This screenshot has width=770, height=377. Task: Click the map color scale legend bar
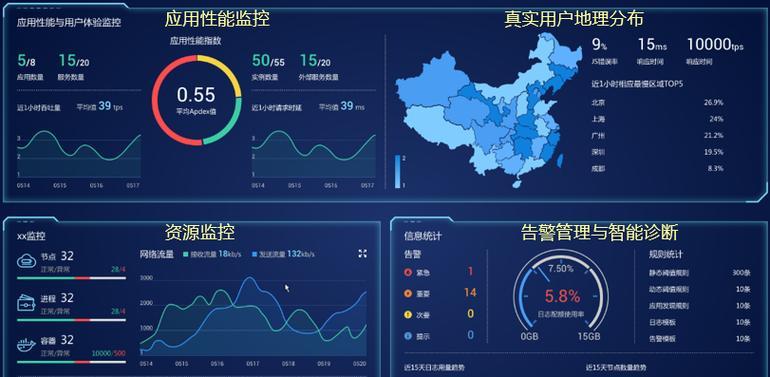pyautogui.click(x=397, y=172)
